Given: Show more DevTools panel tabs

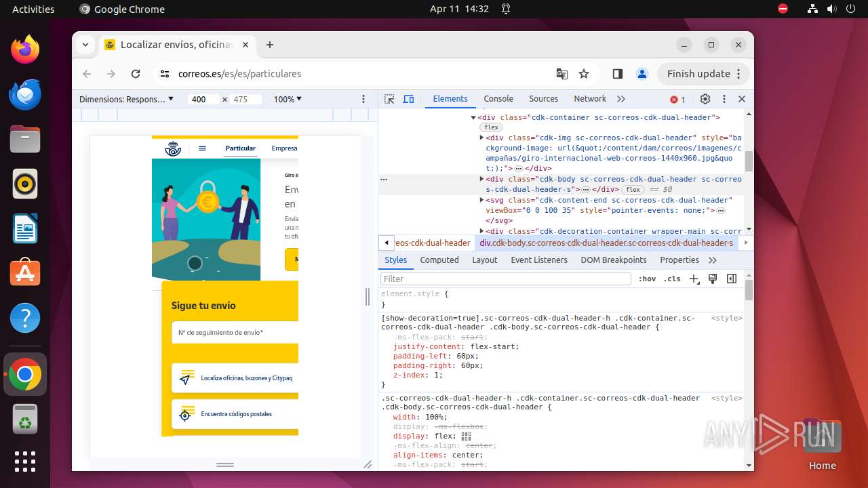Looking at the screenshot, I should 621,99.
